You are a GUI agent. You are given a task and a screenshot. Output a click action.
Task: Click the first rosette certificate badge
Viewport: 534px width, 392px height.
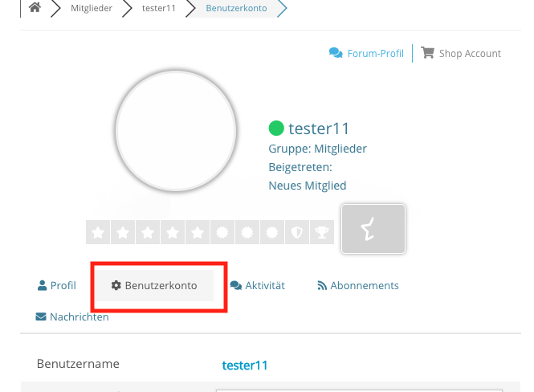pos(222,232)
